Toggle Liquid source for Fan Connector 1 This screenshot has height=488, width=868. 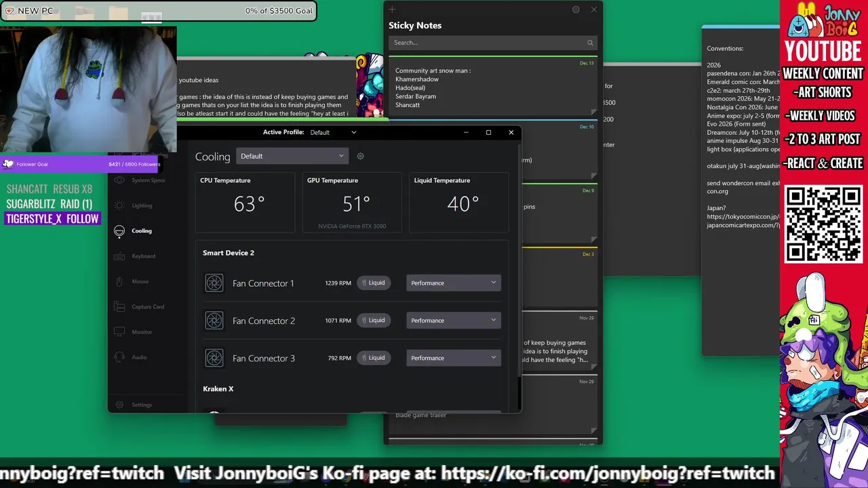point(374,283)
